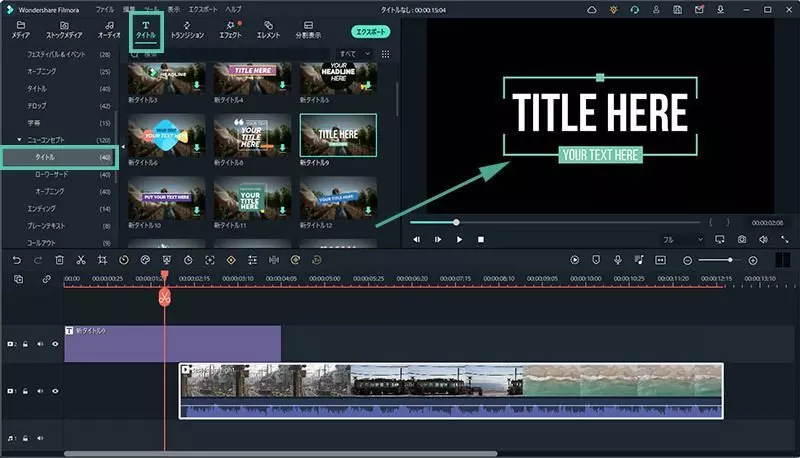Open the color palette tool in timeline toolbar
This screenshot has height=458, width=800.
[146, 260]
